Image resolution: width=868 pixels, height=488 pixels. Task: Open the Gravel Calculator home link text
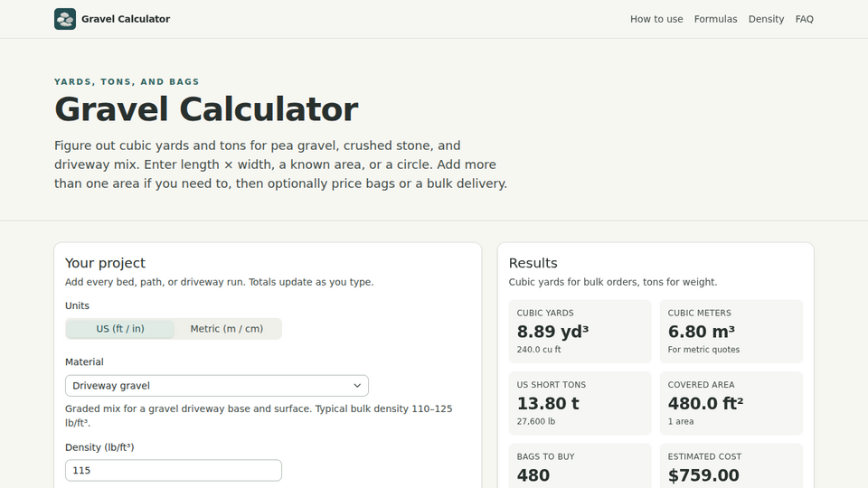(126, 19)
